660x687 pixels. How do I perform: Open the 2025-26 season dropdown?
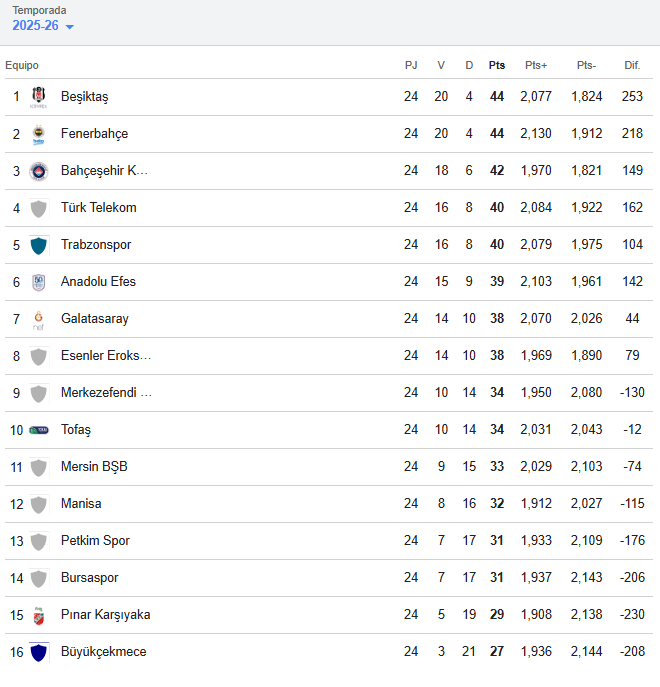tap(43, 26)
